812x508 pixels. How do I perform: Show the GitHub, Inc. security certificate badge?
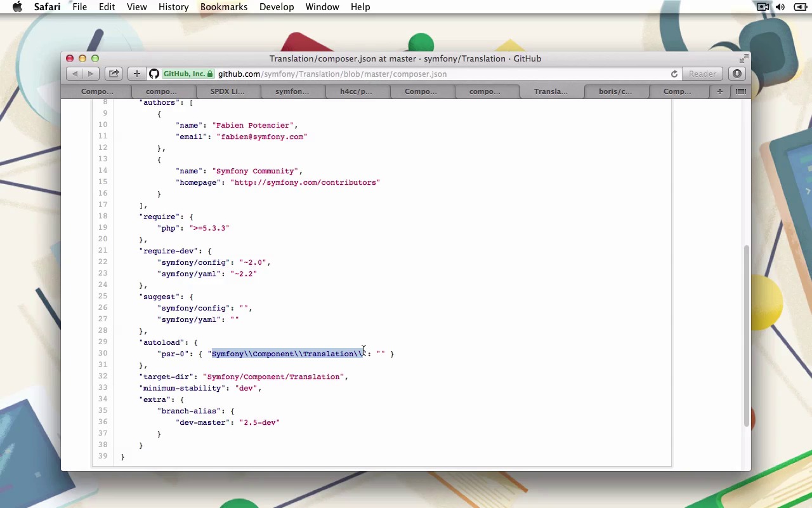click(x=188, y=74)
